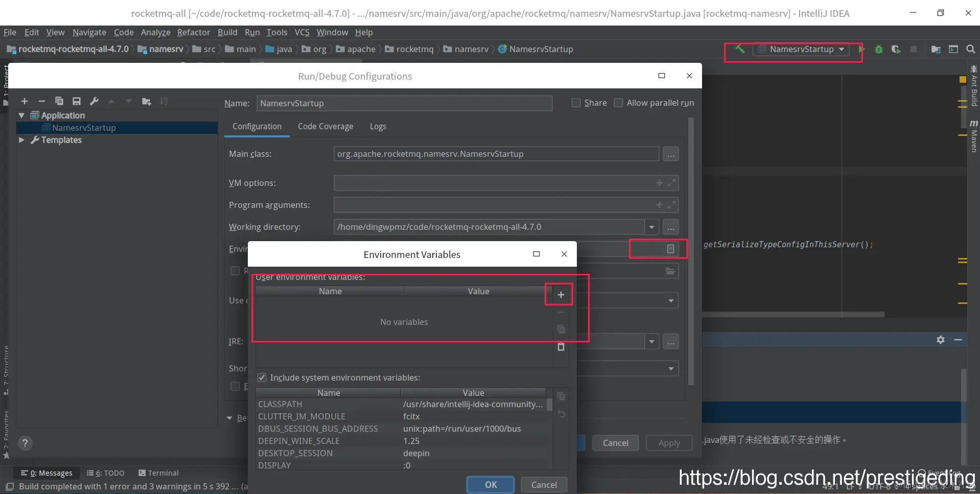This screenshot has width=980, height=494.
Task: Open the environment variables editor icon
Action: (670, 249)
